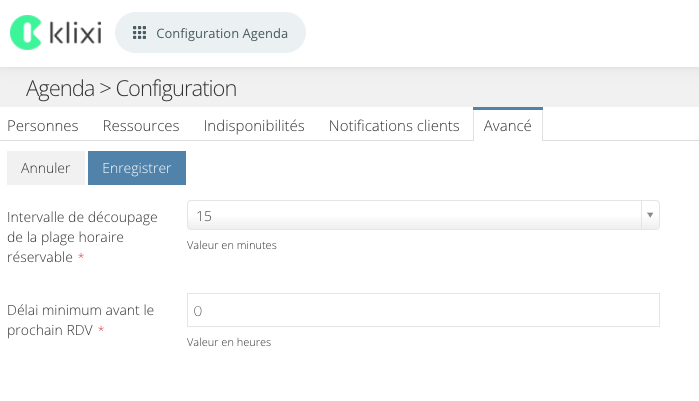Viewport: 699px width, 401px height.
Task: Click the Configuration word in the page heading
Action: pos(176,88)
